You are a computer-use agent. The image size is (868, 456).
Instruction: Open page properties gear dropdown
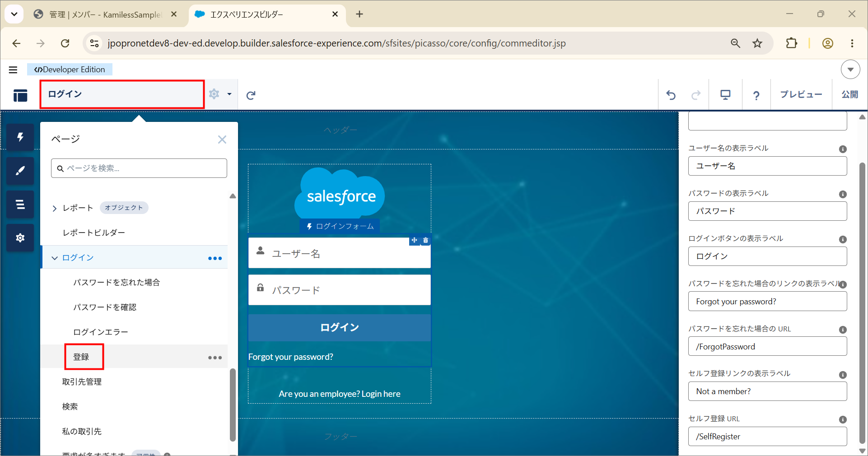click(220, 94)
